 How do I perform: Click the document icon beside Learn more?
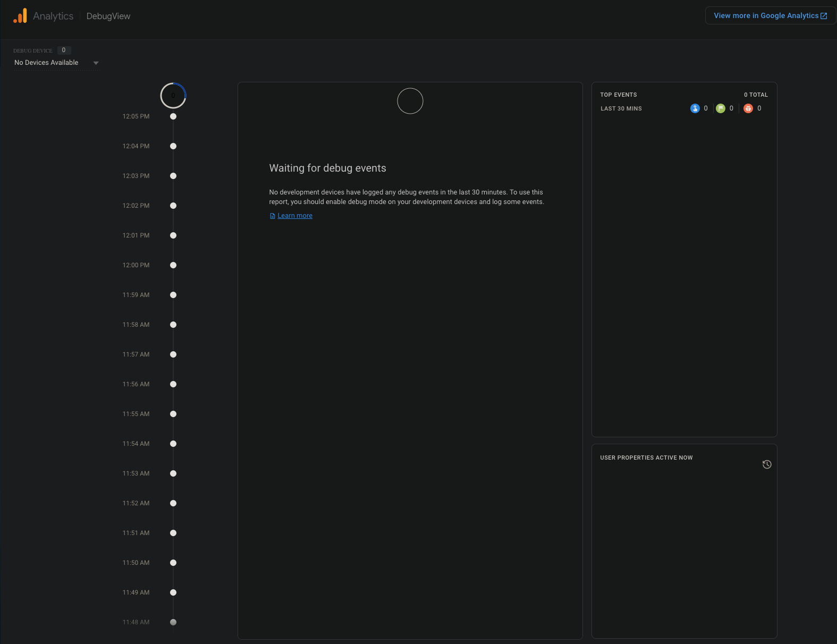pos(273,216)
